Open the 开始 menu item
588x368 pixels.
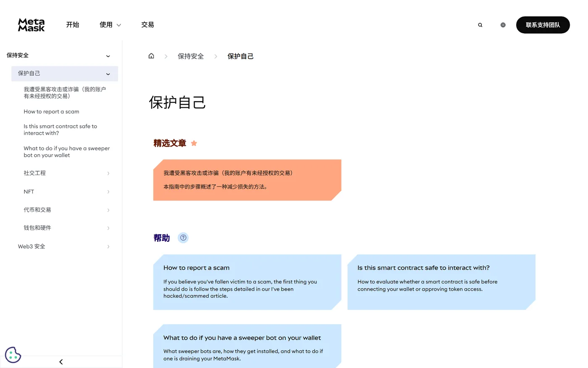(x=73, y=25)
